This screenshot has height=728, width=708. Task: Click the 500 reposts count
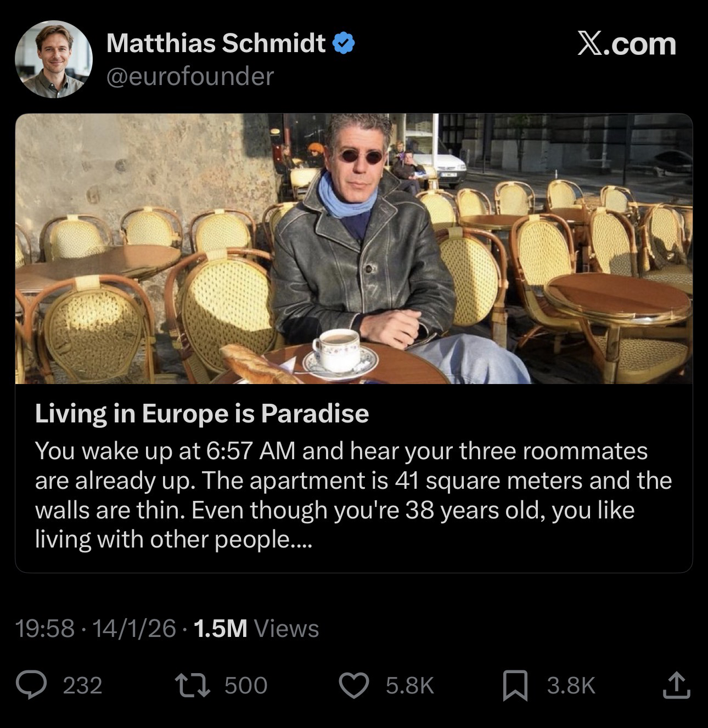click(x=246, y=686)
